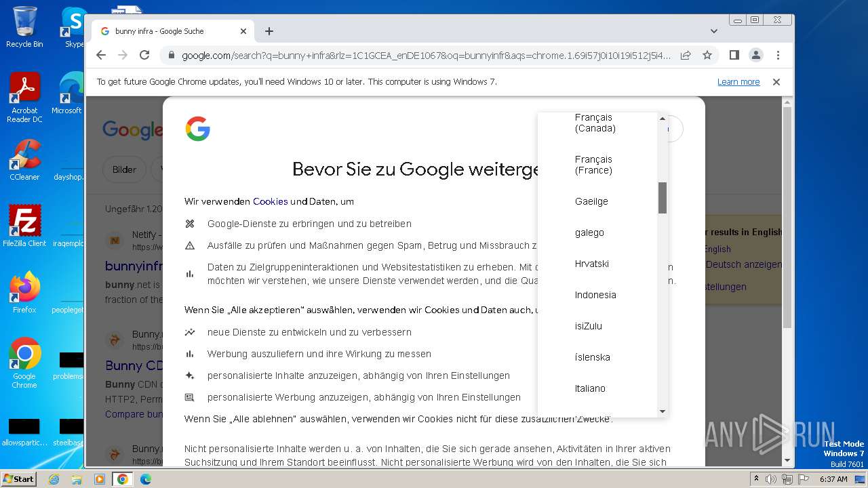Open Acrobat Reader DC desktop shortcut
The height and width of the screenshot is (488, 868).
coord(24,98)
